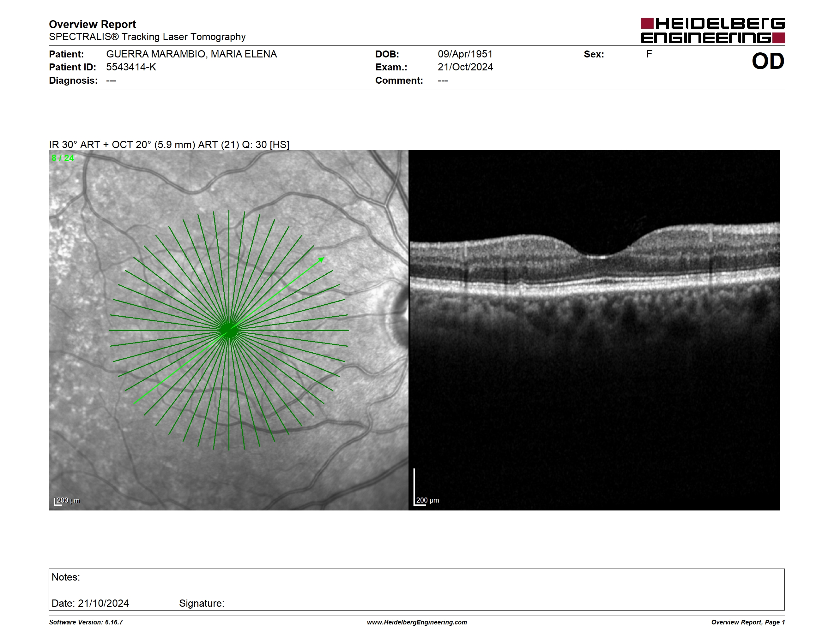Click the "Patient ID:" label
The height and width of the screenshot is (644, 834).
pos(73,67)
